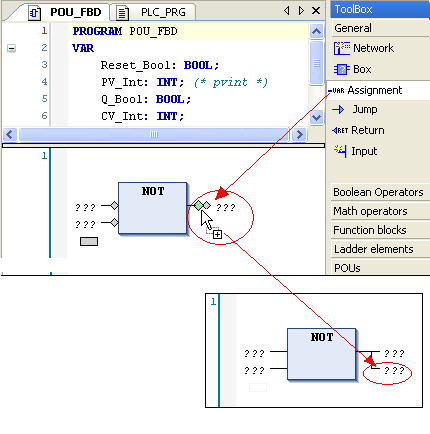The width and height of the screenshot is (430, 434).
Task: Show previous tab with left arrow
Action: point(287,11)
